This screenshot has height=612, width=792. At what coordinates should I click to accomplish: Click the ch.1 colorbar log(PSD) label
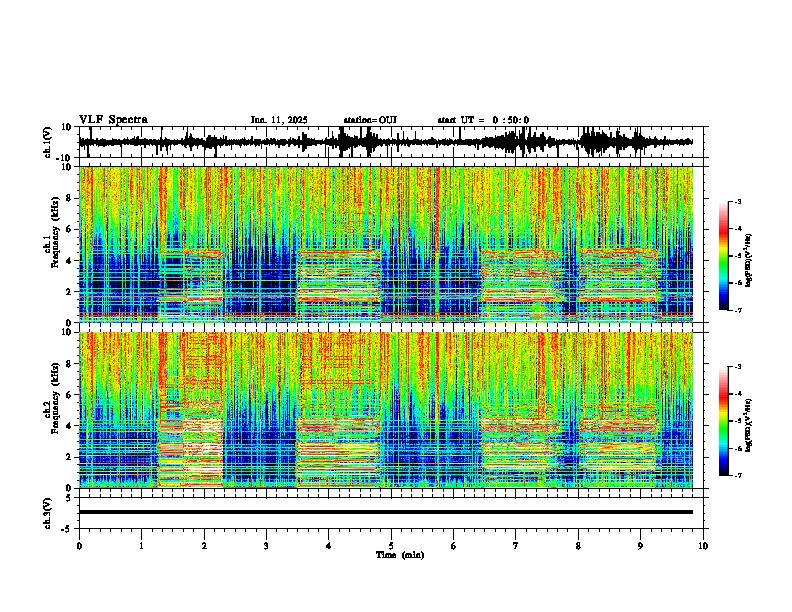749,261
